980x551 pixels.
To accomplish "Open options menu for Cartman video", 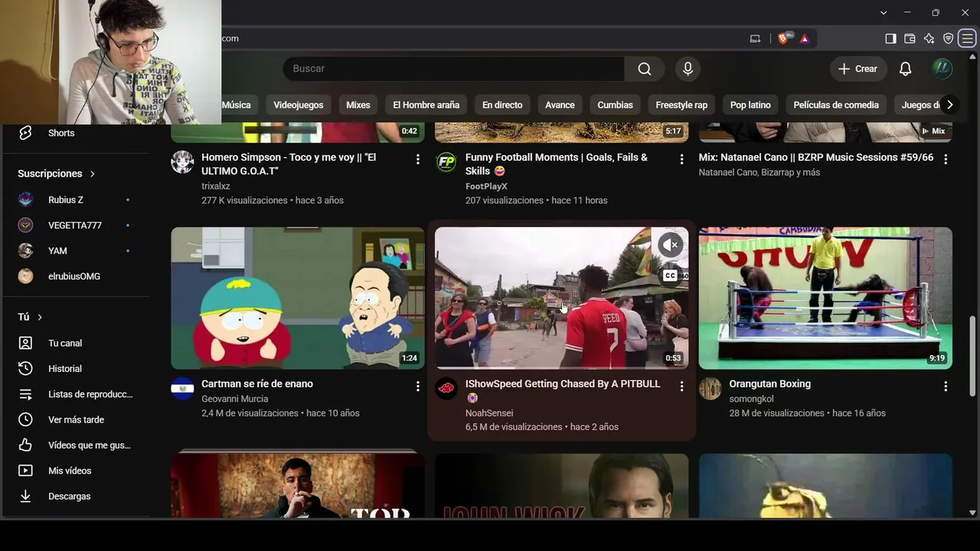I will tap(417, 386).
